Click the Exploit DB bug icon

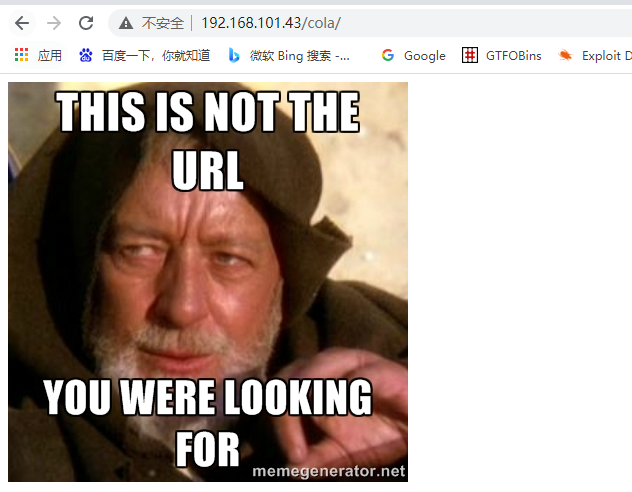tap(565, 55)
